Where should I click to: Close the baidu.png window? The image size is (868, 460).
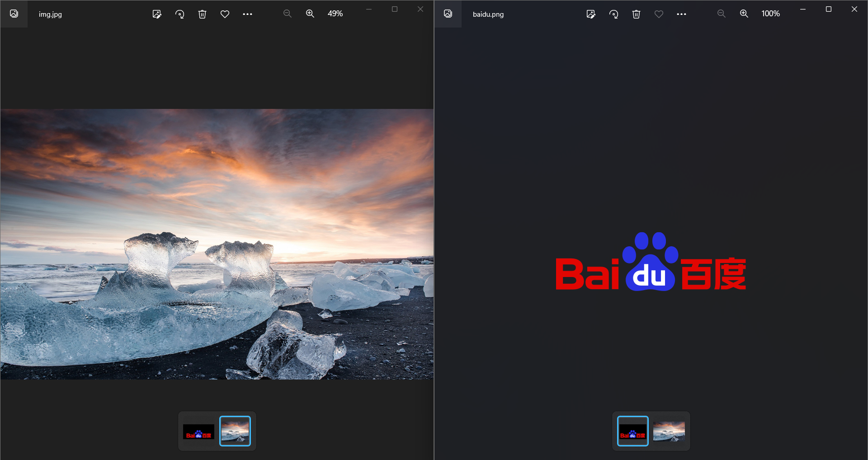(854, 9)
